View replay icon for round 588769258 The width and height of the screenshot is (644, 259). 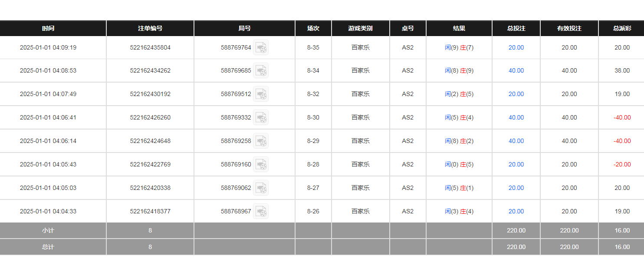(261, 141)
